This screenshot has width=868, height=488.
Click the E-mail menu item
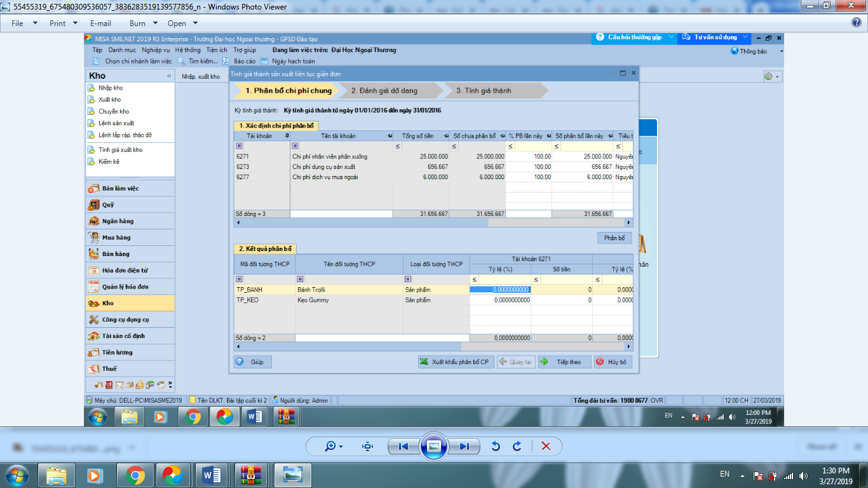coord(100,23)
